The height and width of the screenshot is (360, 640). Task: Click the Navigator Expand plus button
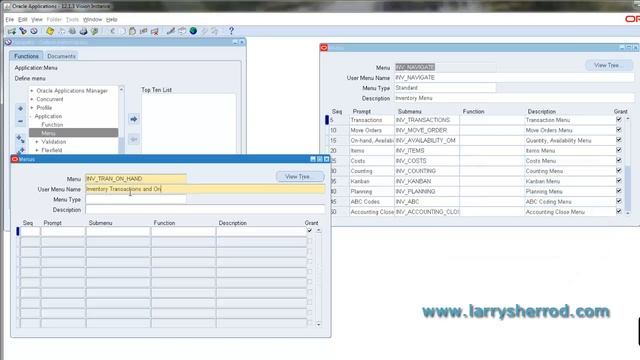click(x=20, y=109)
